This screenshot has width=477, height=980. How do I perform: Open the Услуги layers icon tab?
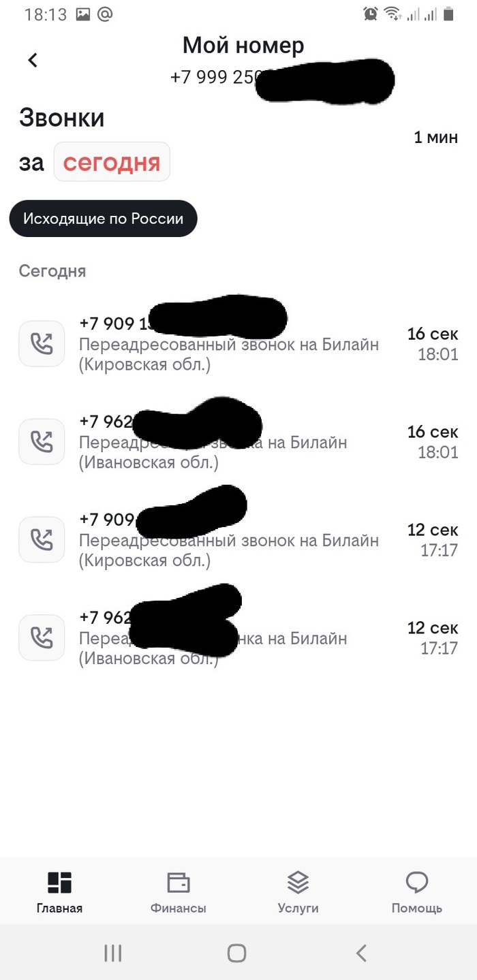click(x=298, y=892)
